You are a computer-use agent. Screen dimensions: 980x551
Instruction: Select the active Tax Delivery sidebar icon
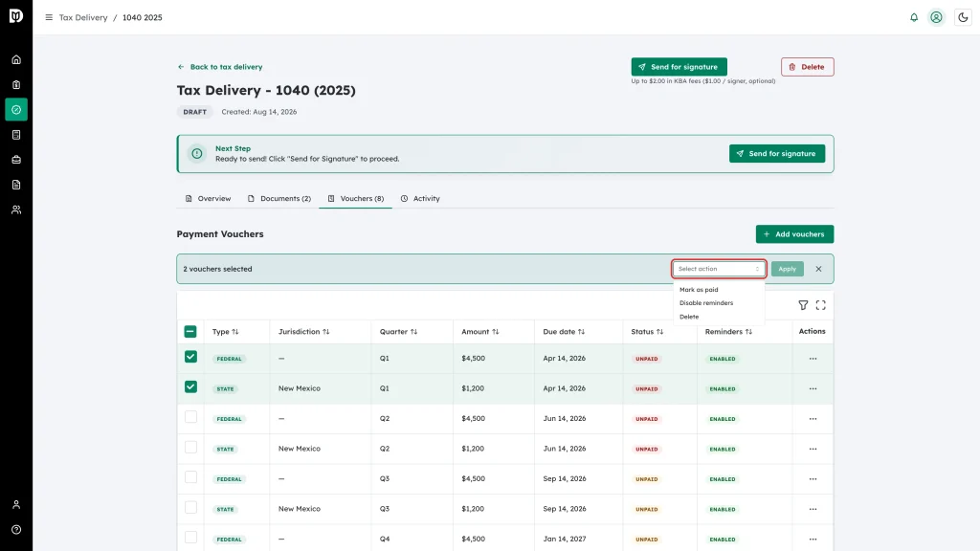click(x=16, y=110)
